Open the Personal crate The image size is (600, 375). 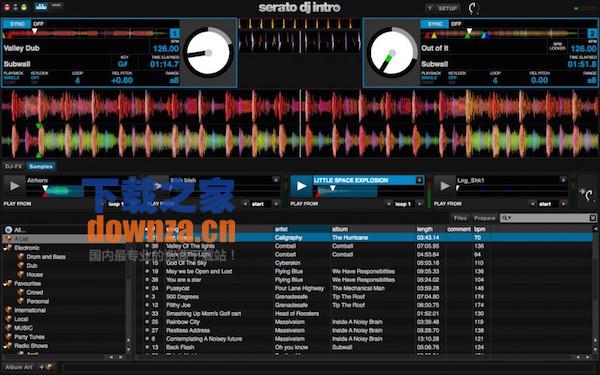point(38,301)
